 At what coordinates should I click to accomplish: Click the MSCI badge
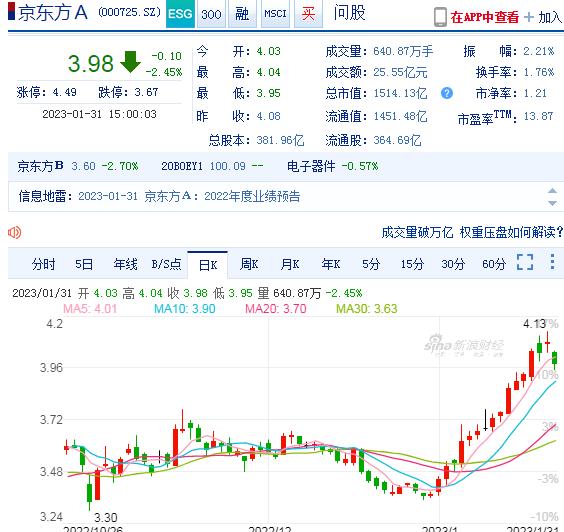click(x=276, y=14)
